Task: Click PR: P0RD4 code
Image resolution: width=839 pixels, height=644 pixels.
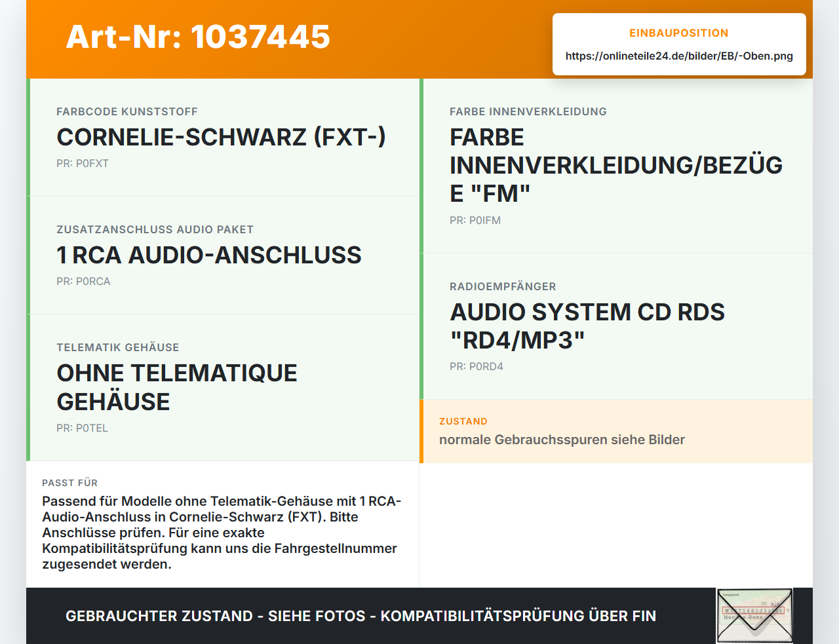Action: [x=477, y=366]
